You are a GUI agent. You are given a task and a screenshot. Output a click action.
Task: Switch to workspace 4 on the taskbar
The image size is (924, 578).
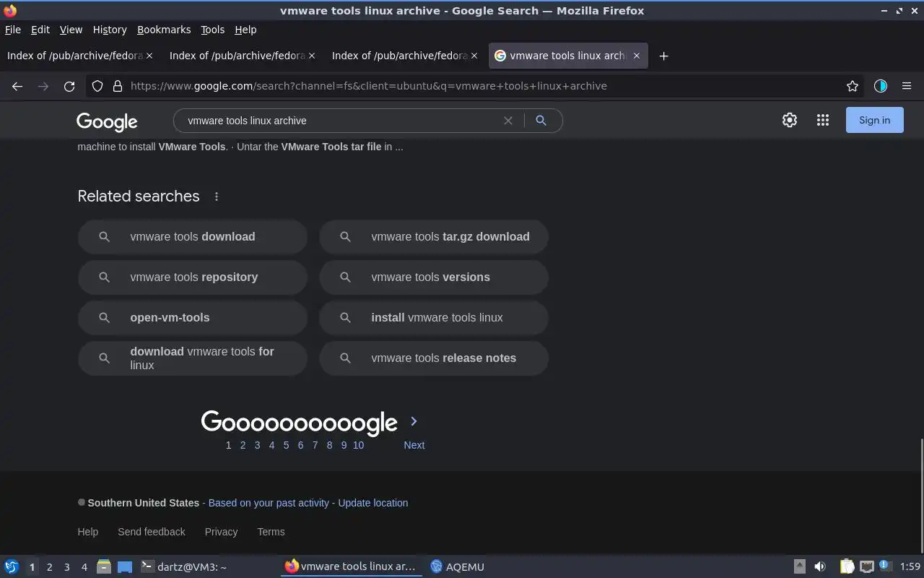84,567
